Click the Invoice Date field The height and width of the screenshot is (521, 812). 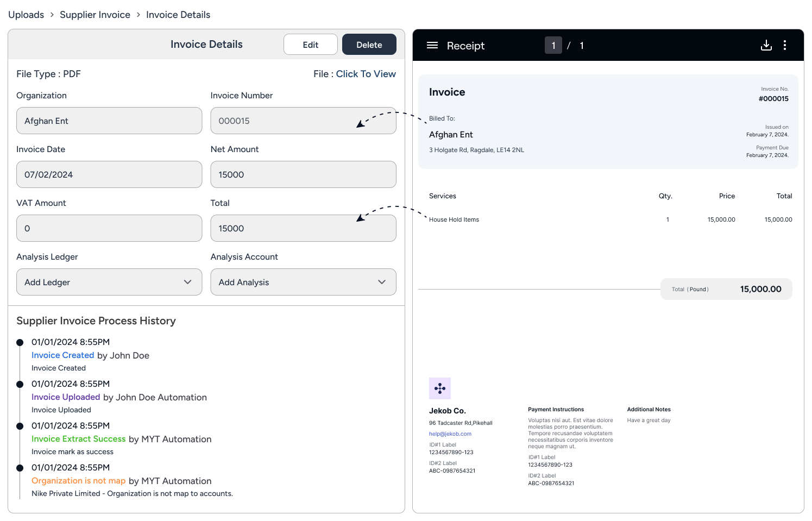coord(109,174)
